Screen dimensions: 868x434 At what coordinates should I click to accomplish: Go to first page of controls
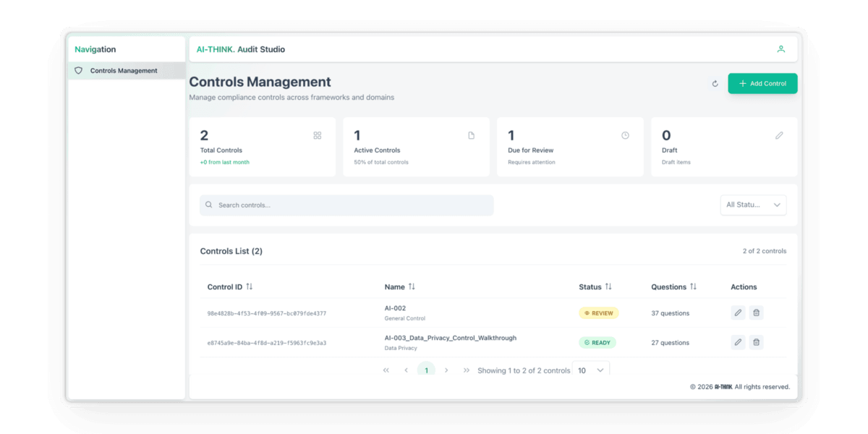[386, 370]
